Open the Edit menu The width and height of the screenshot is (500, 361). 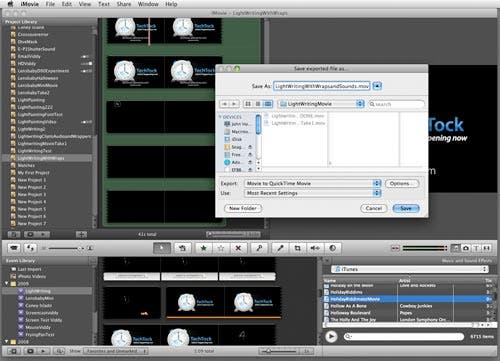click(67, 4)
